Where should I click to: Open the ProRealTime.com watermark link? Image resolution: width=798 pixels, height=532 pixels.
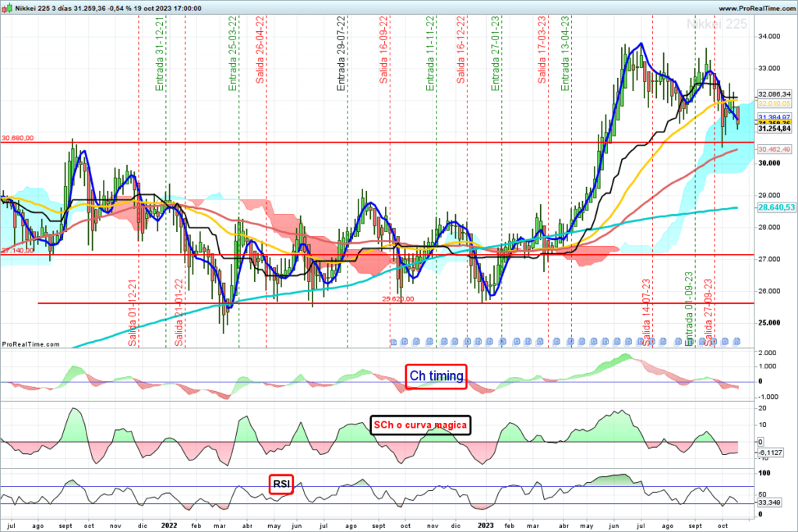[x=31, y=344]
